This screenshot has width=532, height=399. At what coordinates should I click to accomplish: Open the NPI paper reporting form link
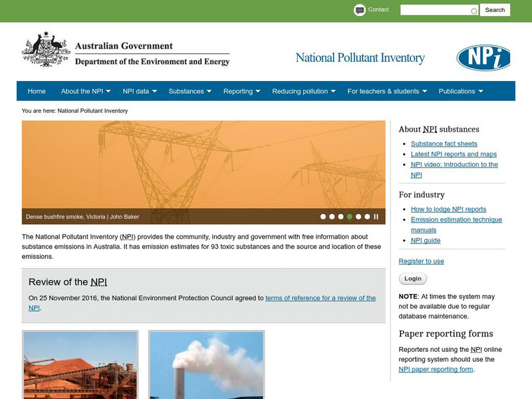(436, 369)
